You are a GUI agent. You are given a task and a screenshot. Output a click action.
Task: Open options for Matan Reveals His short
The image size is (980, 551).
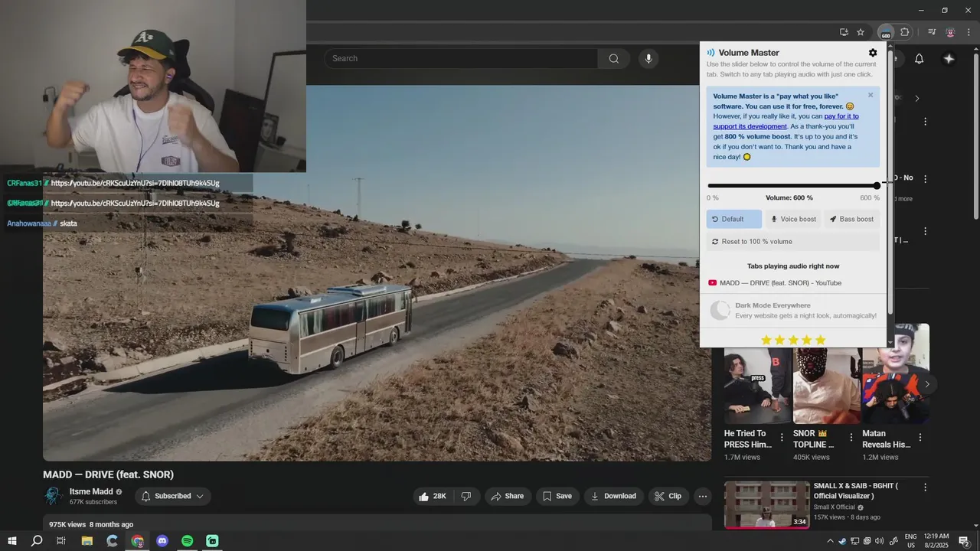pyautogui.click(x=920, y=438)
